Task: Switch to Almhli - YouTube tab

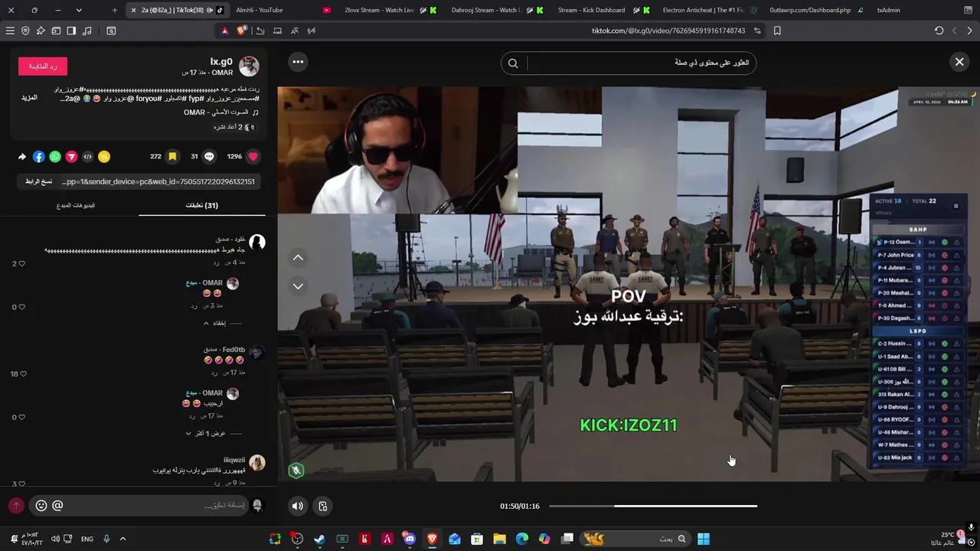Action: coord(283,10)
